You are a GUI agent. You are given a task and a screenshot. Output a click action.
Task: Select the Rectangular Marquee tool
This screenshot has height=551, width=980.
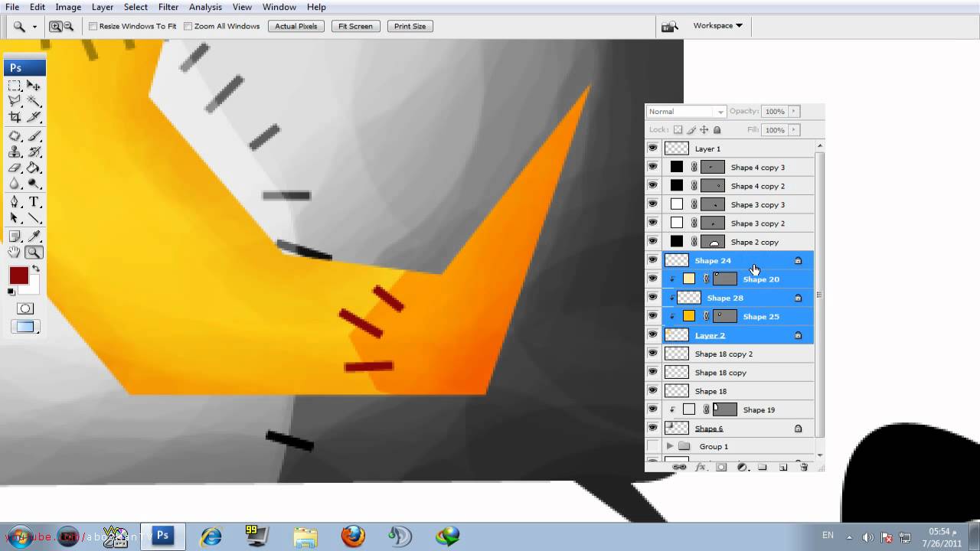[15, 86]
